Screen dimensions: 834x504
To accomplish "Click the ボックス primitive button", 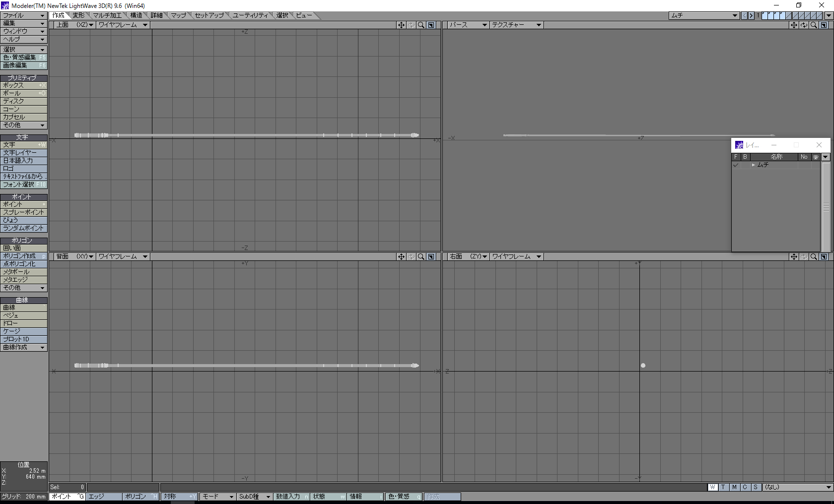I will pos(23,85).
